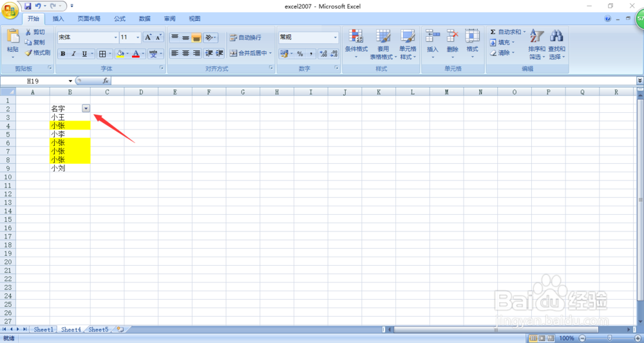Viewport: 644px width, 343px height.
Task: Increase decimal places
Action: [323, 54]
